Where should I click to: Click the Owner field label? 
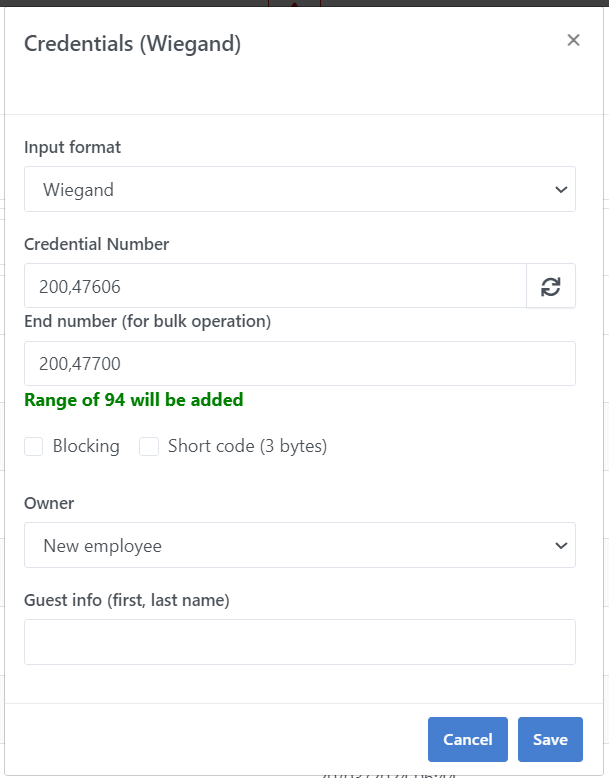(x=49, y=503)
